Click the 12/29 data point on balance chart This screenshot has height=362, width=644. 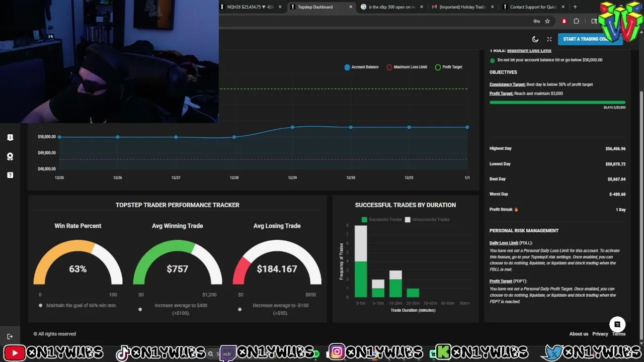pos(292,127)
